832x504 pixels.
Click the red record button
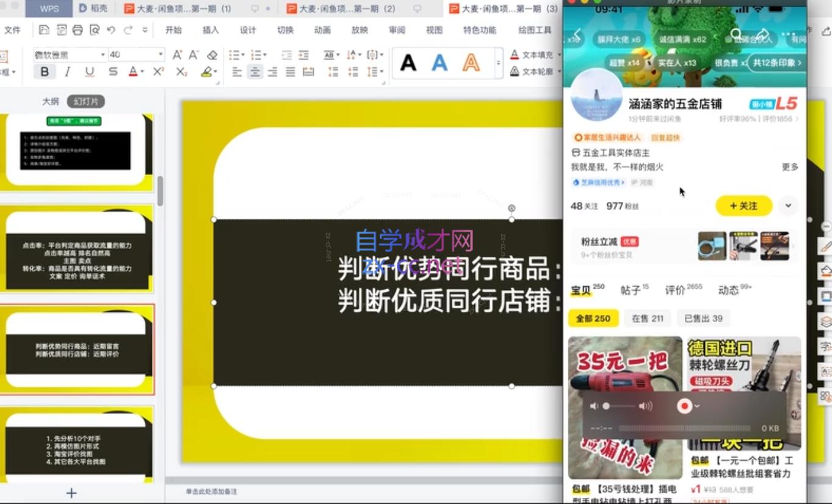point(685,406)
